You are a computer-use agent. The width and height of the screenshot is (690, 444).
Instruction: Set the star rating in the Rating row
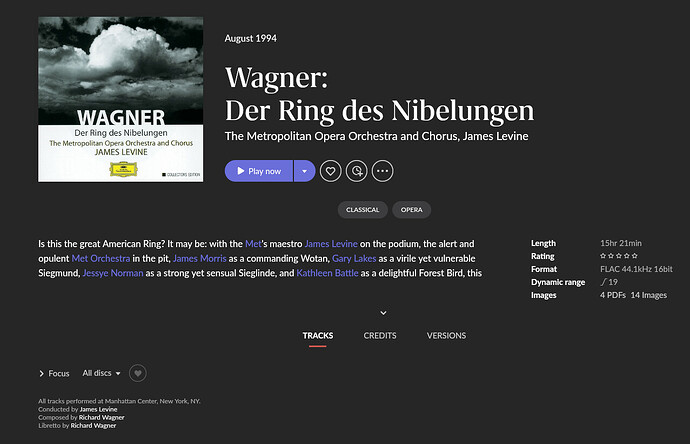coord(619,256)
